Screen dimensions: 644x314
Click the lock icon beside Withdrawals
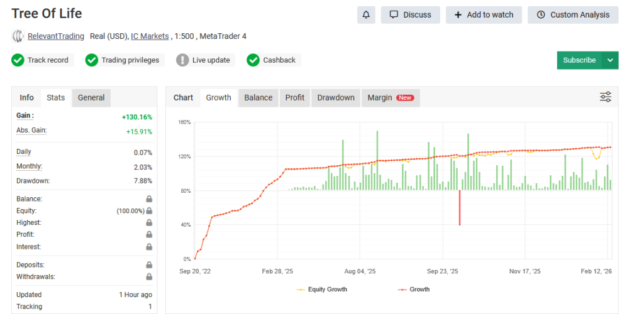tap(149, 277)
